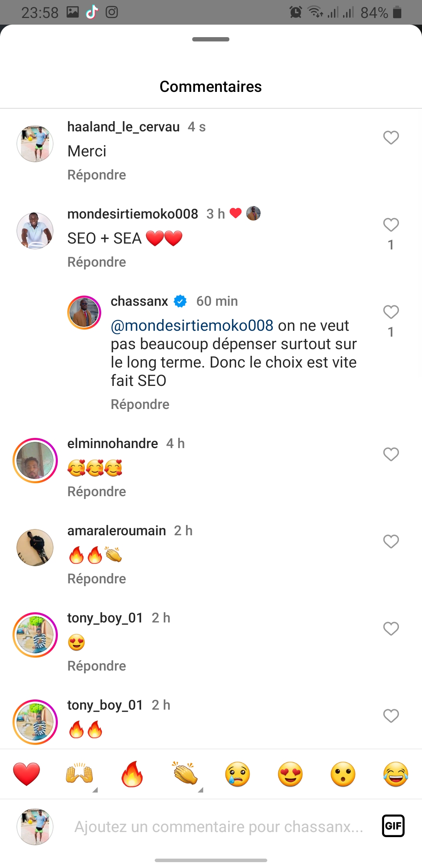Like amaraleroumain's comment

391,542
